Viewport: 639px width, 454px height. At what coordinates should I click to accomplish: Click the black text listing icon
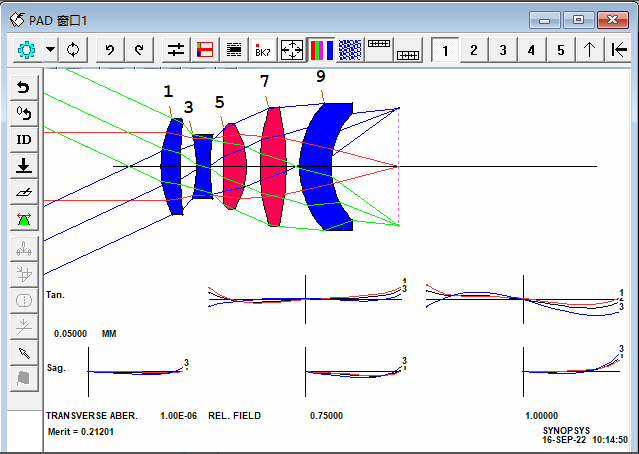point(234,50)
